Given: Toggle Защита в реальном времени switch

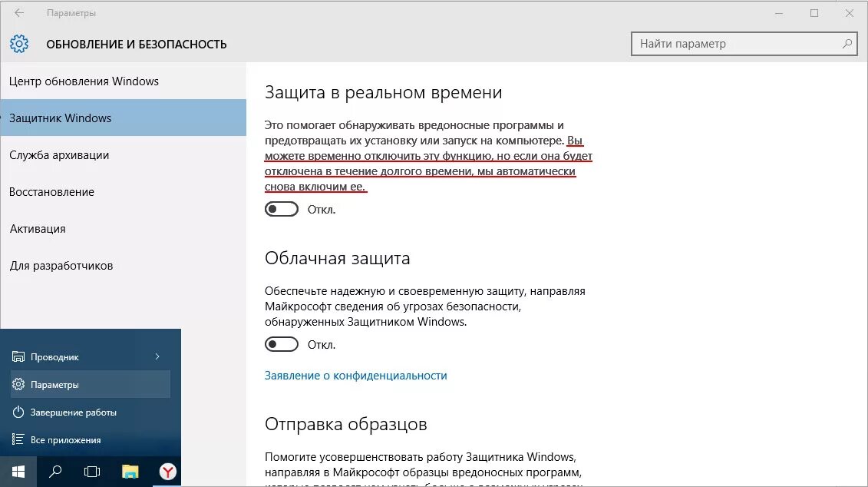Looking at the screenshot, I should pos(281,209).
